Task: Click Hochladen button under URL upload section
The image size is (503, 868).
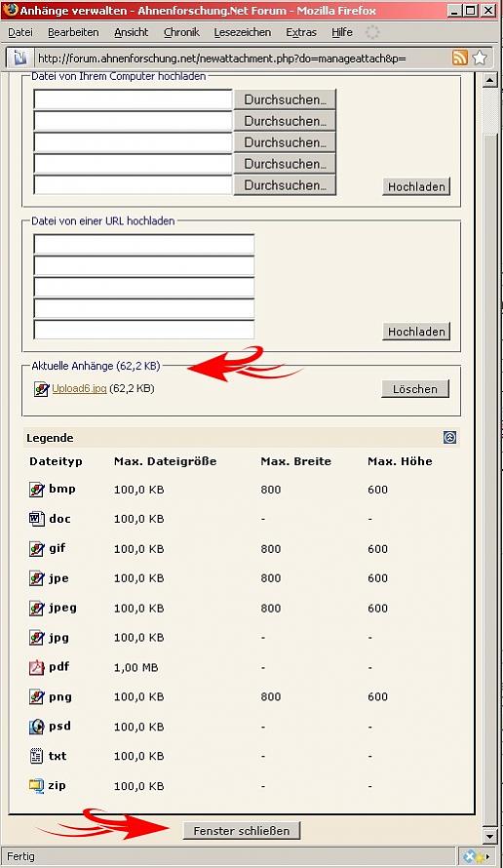Action: tap(416, 332)
